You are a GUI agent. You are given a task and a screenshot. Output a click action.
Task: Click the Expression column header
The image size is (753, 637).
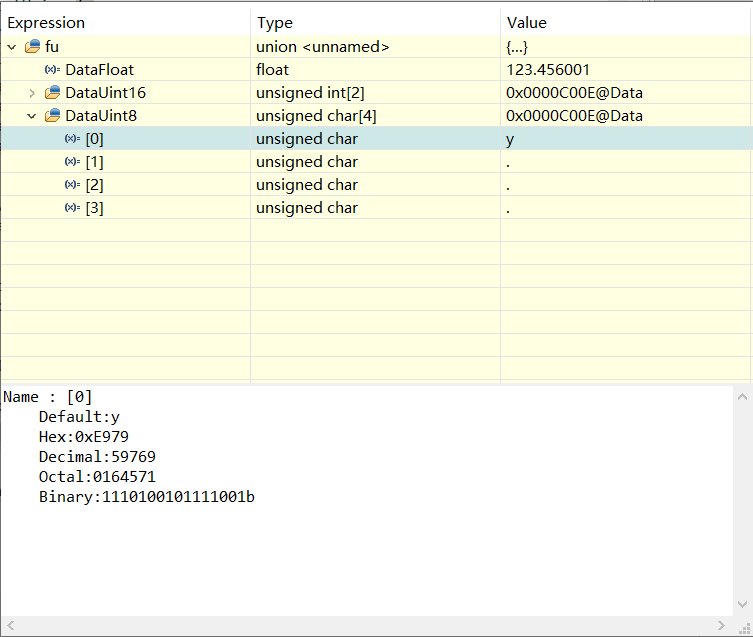[x=47, y=23]
